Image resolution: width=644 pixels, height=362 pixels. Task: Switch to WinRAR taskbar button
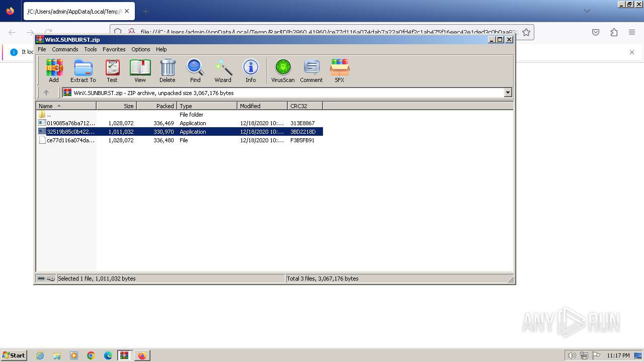[125, 355]
